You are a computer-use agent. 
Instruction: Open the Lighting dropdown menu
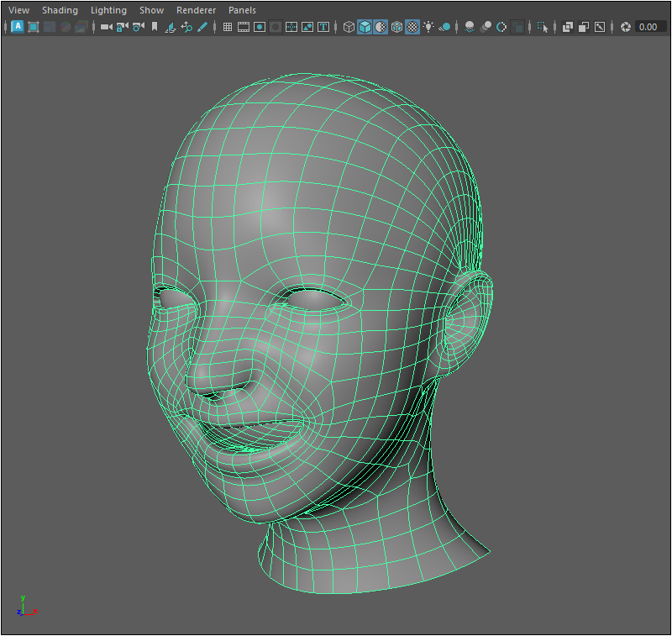coord(108,10)
